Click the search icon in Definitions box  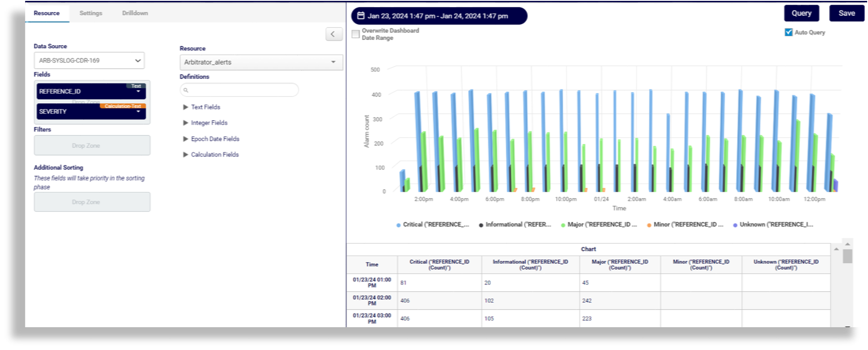click(186, 90)
